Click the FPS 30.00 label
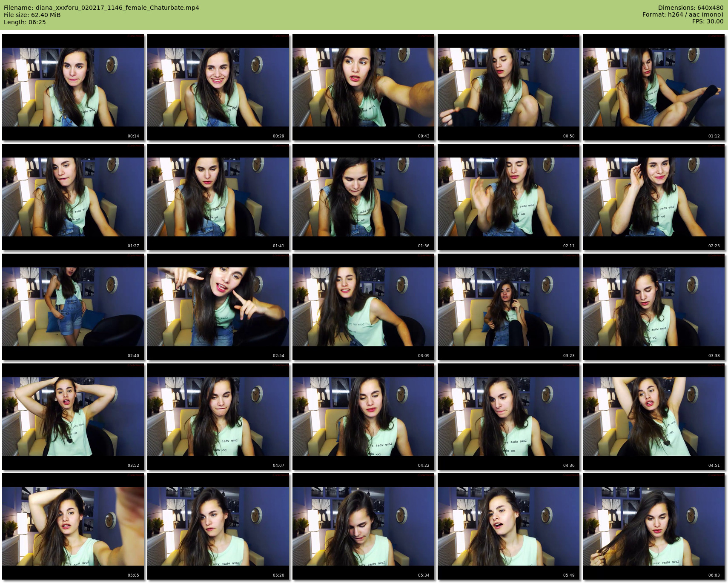Viewport: 728px width, 583px height. point(708,21)
